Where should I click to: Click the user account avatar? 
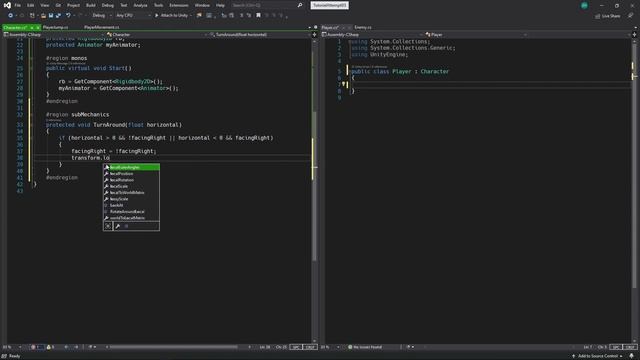[x=584, y=5]
